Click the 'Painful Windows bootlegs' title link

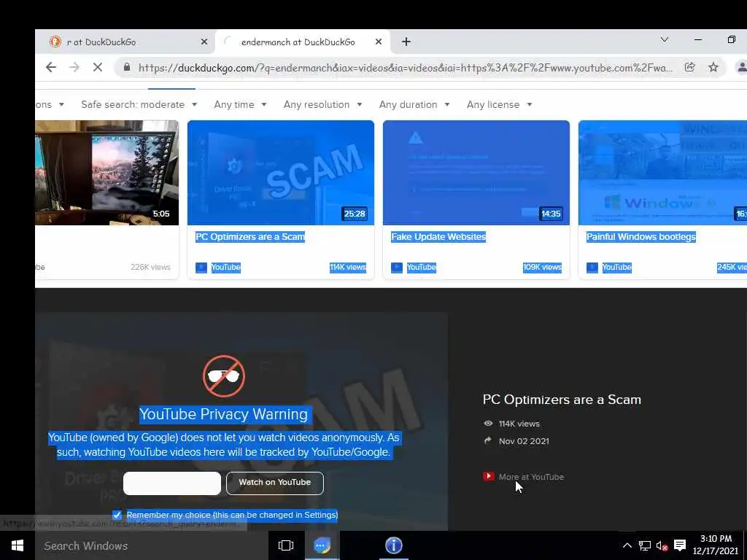[640, 237]
